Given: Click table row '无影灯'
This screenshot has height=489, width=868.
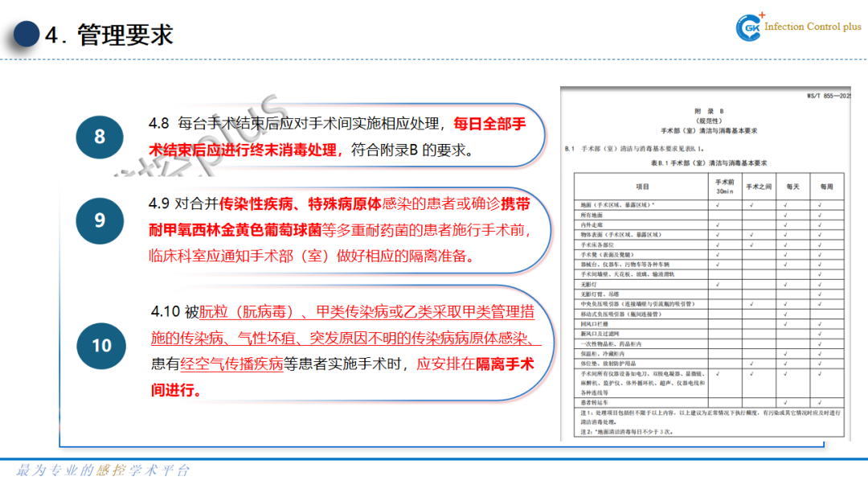Looking at the screenshot, I should 709,284.
